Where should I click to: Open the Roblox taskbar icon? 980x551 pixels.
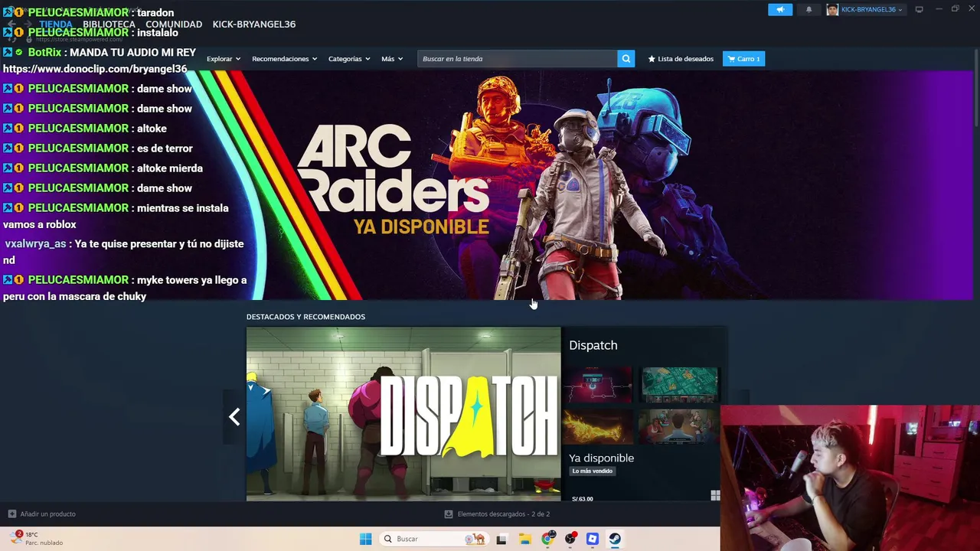[593, 539]
